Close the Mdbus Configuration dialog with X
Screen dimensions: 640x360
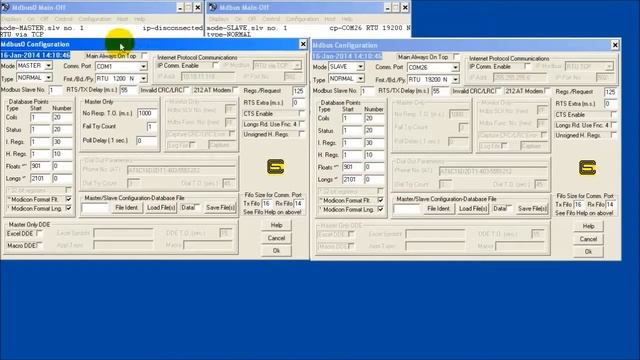[615, 45]
